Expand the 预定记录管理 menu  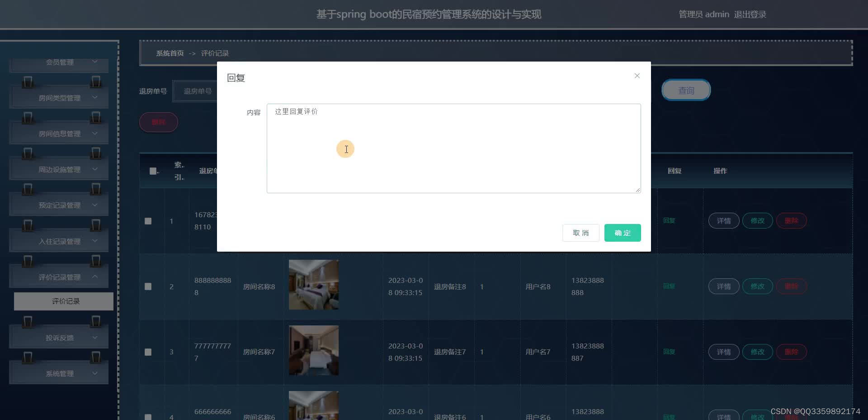click(59, 205)
